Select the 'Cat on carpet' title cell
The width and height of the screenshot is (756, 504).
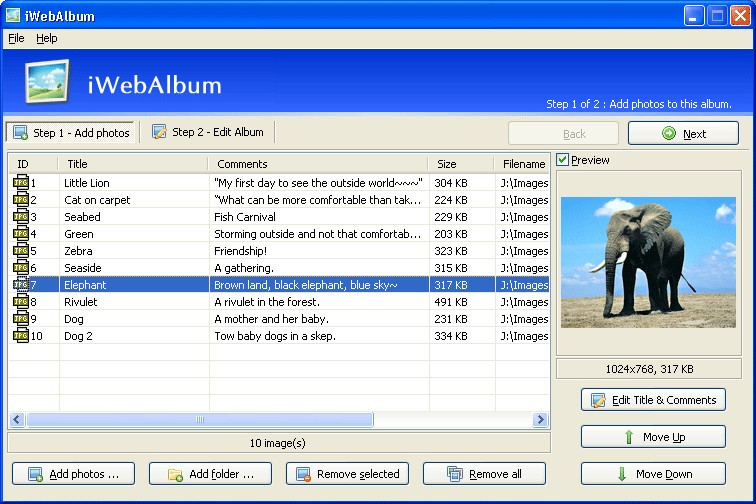97,200
